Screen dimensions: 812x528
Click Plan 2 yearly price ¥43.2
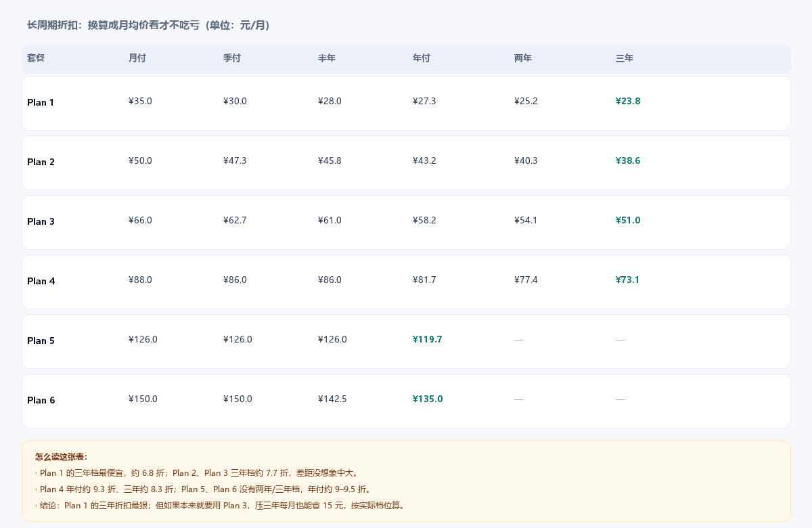coord(424,160)
